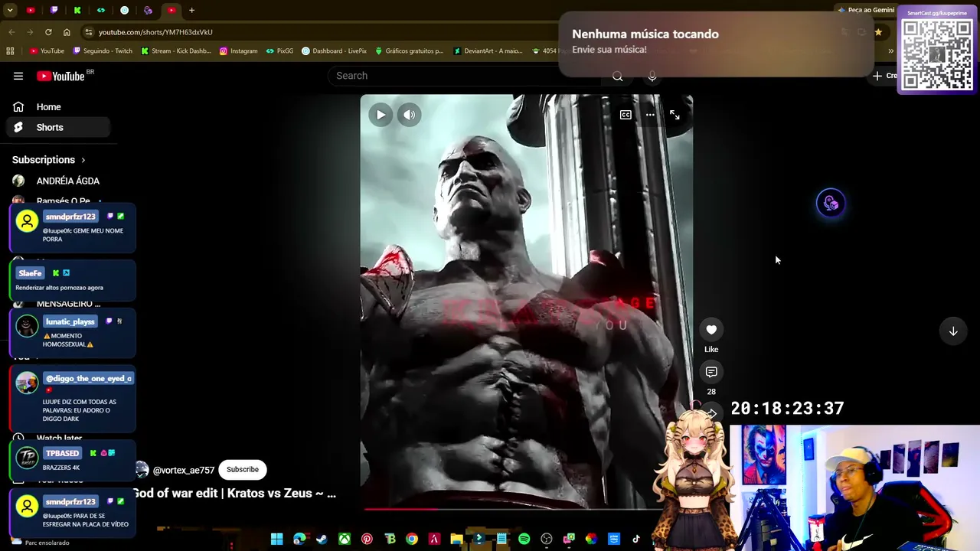Open the Gráficos gratuitos bookmark
Image resolution: width=980 pixels, height=551 pixels.
click(409, 51)
